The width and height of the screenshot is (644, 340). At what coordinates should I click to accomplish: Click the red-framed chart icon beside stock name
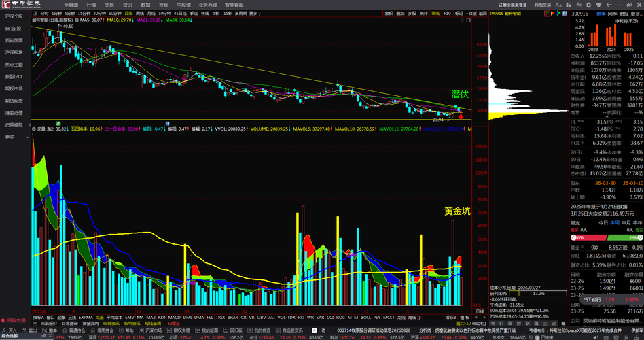[x=547, y=14]
